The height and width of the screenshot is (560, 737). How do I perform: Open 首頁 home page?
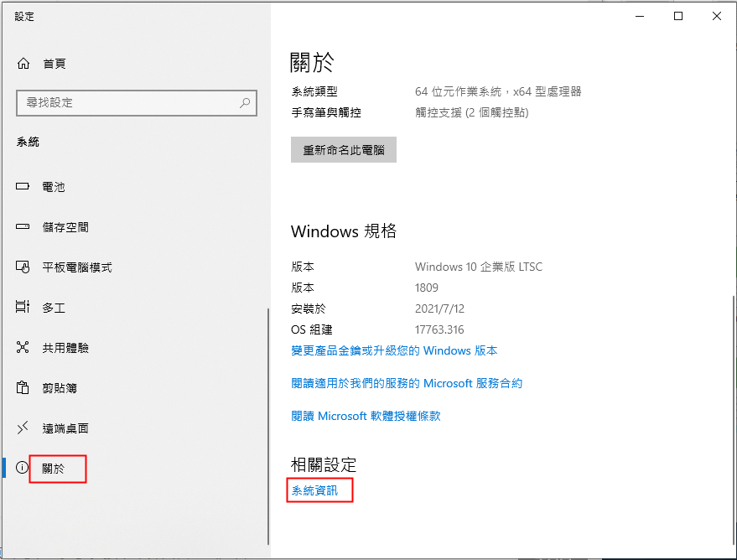pyautogui.click(x=54, y=64)
